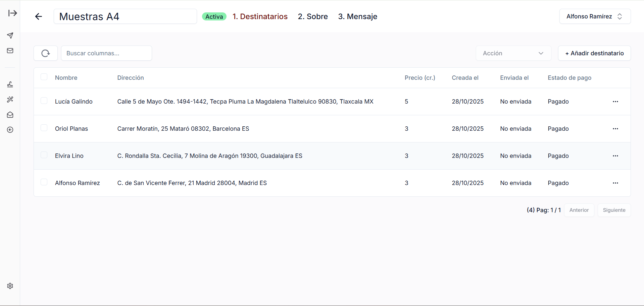Focus the Buscar columnas search field
This screenshot has width=644, height=306.
click(106, 53)
